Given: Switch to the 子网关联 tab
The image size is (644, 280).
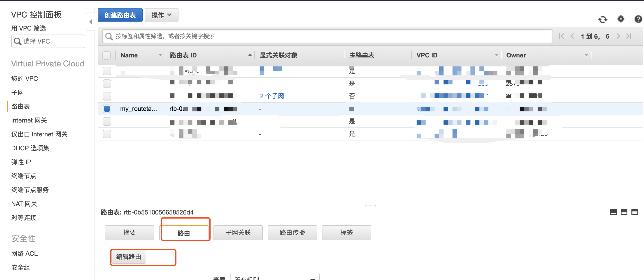Looking at the screenshot, I should pyautogui.click(x=238, y=232).
